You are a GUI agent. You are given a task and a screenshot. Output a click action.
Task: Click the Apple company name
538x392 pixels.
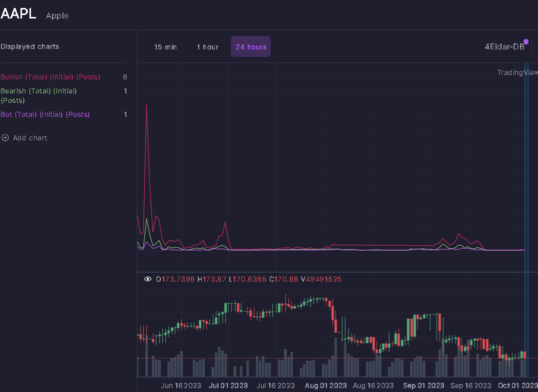pos(57,16)
